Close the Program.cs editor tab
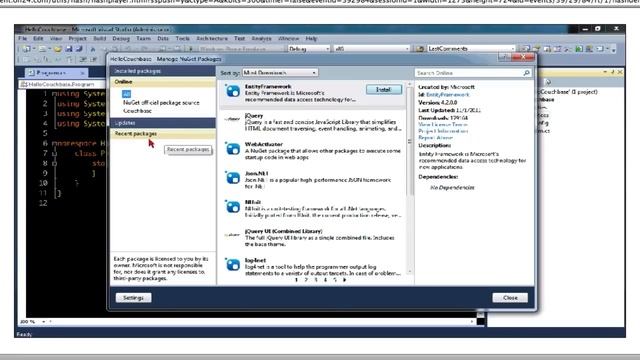The height and width of the screenshot is (360, 640). pyautogui.click(x=82, y=73)
